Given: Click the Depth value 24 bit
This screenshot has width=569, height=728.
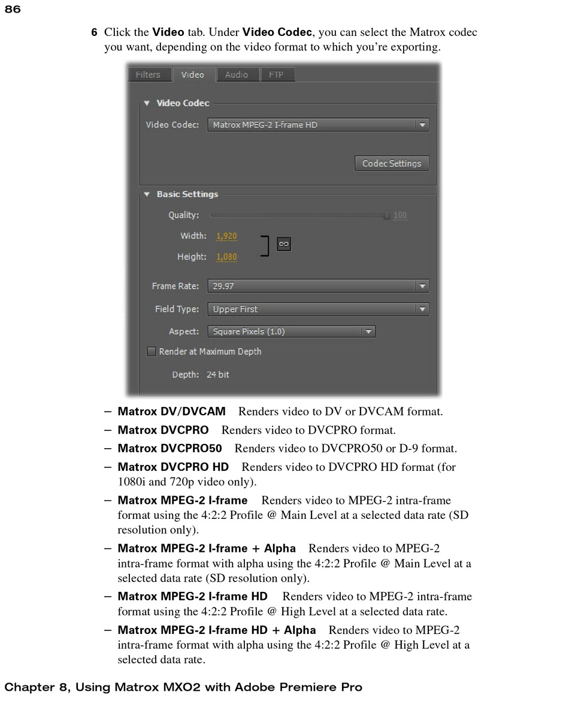Looking at the screenshot, I should pyautogui.click(x=218, y=374).
